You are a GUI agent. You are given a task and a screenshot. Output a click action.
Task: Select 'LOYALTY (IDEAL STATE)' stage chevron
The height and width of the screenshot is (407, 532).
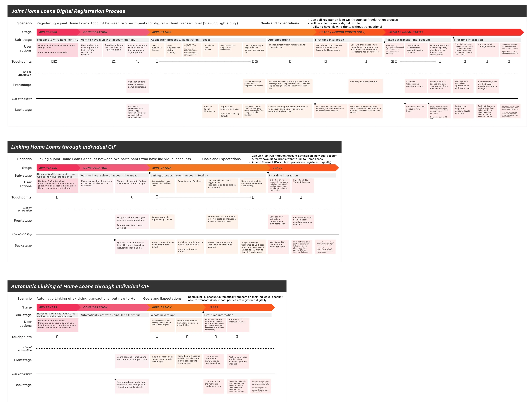tap(453, 32)
